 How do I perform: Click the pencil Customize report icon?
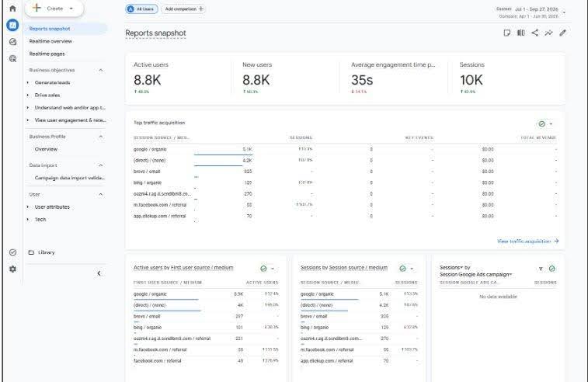coord(562,33)
